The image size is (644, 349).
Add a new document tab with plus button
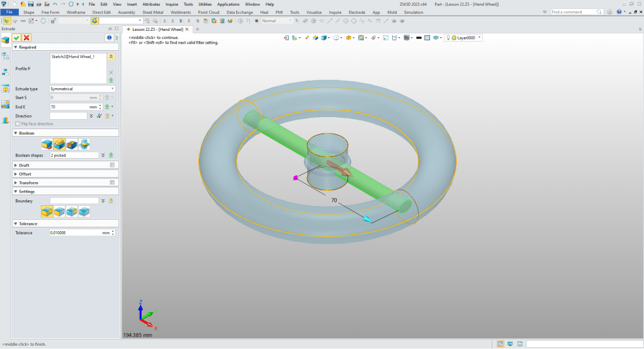197,30
